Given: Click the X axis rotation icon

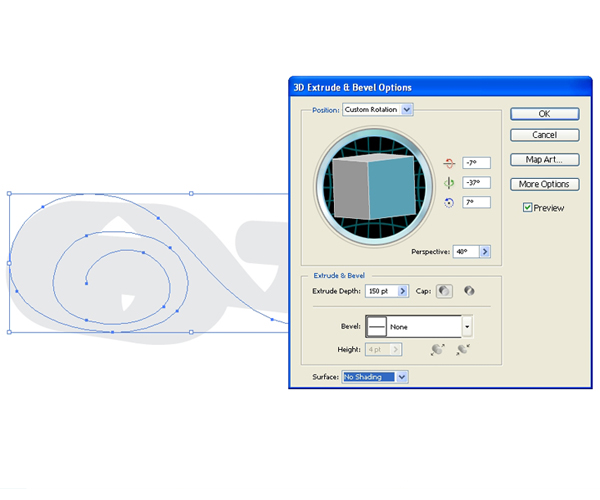Looking at the screenshot, I should [449, 163].
